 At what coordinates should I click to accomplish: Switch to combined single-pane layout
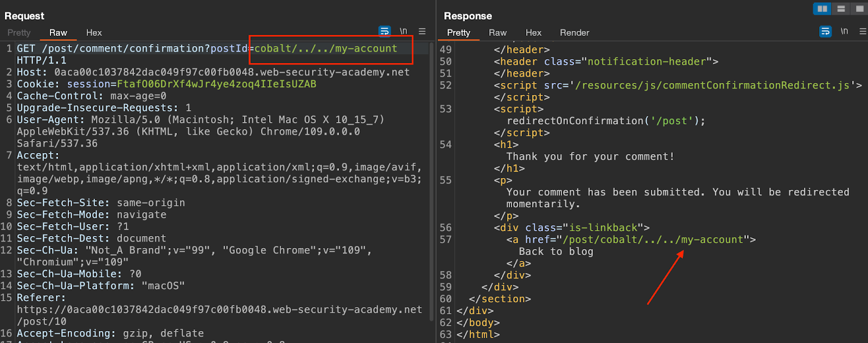(x=859, y=9)
